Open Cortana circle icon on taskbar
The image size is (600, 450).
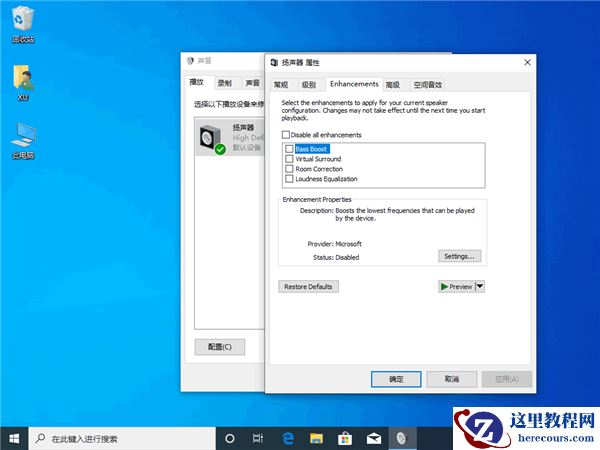(230, 439)
